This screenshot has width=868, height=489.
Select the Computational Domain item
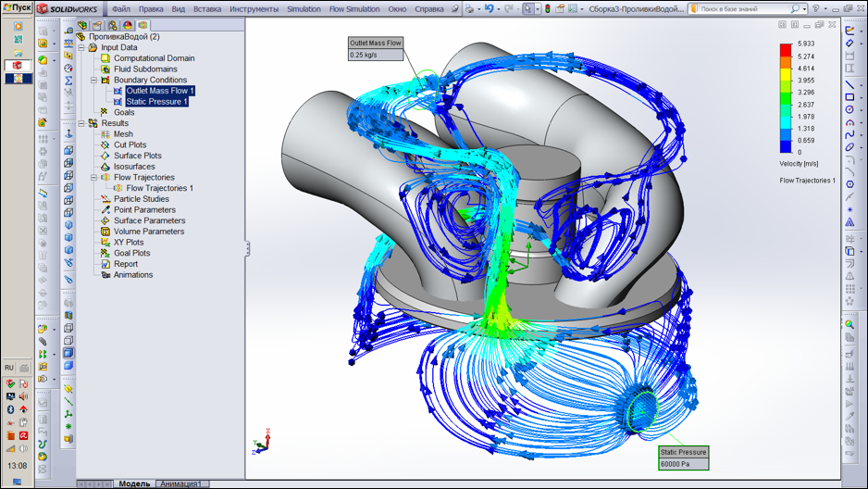pyautogui.click(x=154, y=58)
